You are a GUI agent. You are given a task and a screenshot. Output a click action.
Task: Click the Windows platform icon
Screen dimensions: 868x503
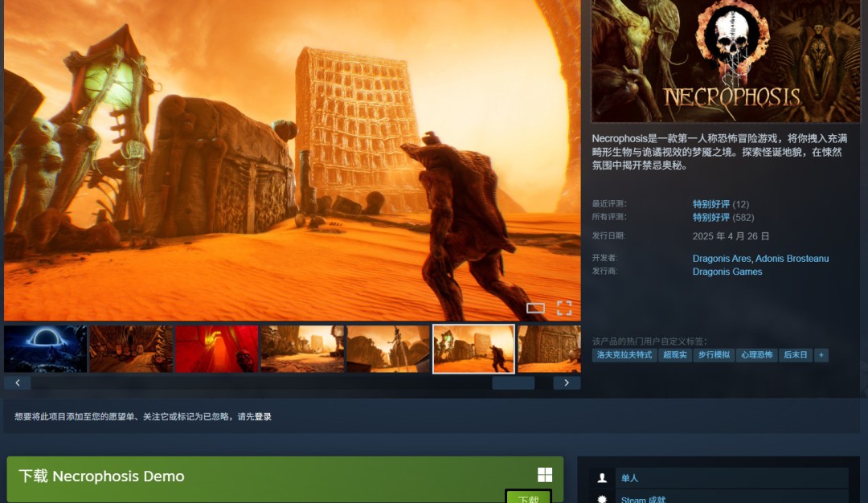tap(545, 475)
